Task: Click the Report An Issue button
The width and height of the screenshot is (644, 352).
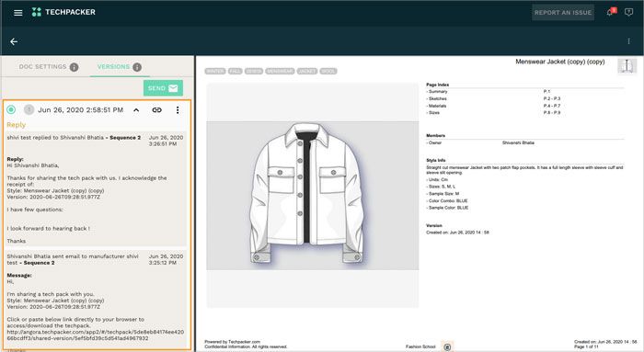Action: coord(563,13)
